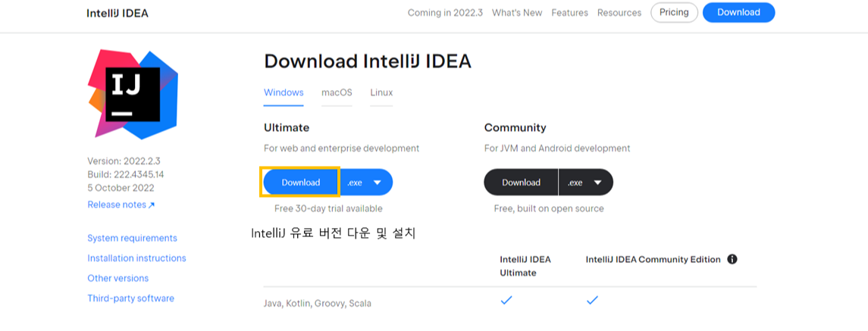This screenshot has height=331, width=868.
Task: Download IntelliJ IDEA Ultimate edition
Action: coord(301,182)
